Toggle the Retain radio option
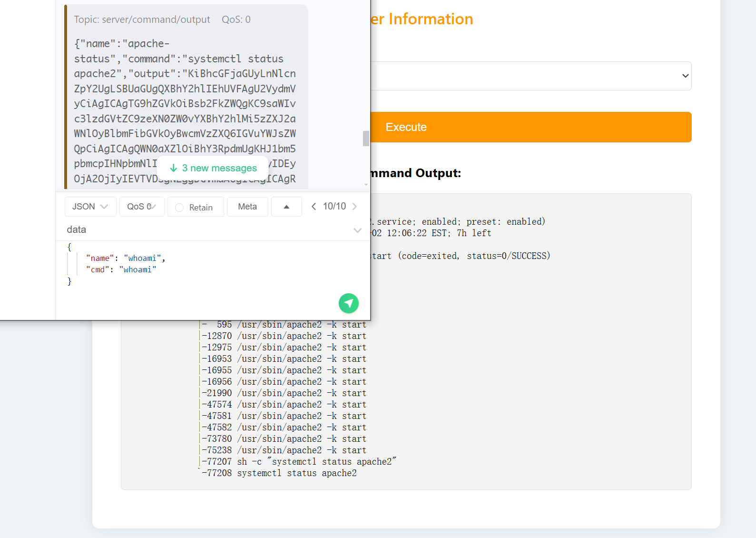This screenshot has width=756, height=538. 179,208
